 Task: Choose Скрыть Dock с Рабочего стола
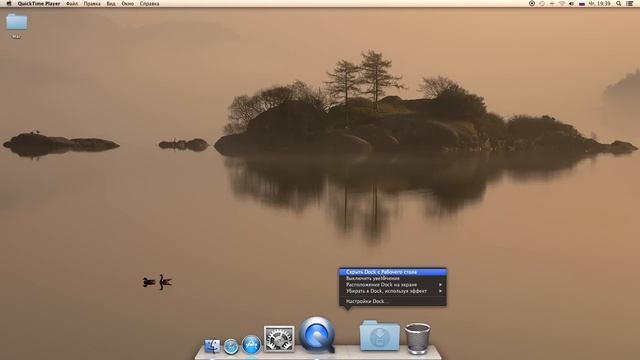coord(393,272)
